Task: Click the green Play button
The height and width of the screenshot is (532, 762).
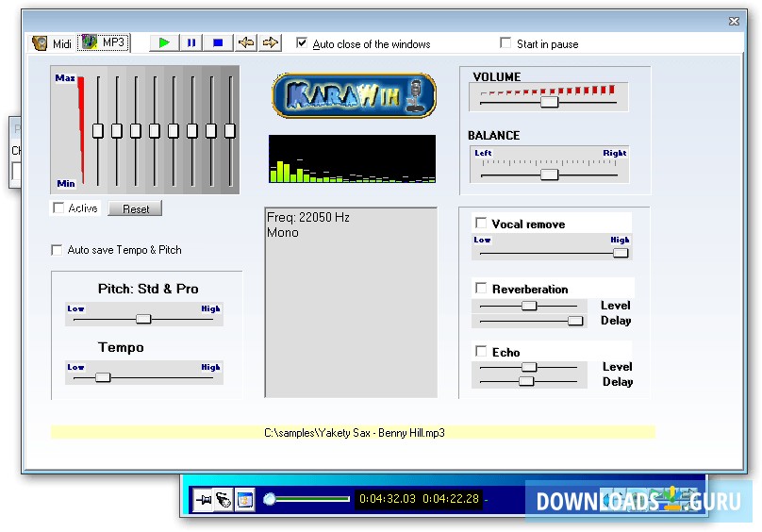Action: coord(165,42)
